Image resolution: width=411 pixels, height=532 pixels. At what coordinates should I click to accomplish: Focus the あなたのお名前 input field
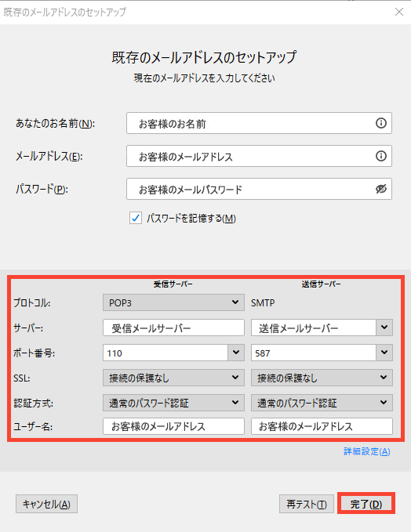259,123
